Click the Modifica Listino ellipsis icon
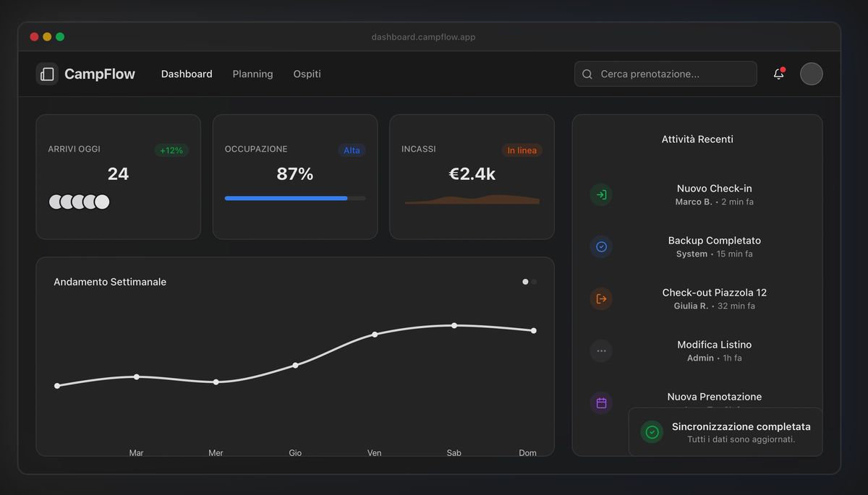Viewport: 868px width, 495px height. (601, 350)
